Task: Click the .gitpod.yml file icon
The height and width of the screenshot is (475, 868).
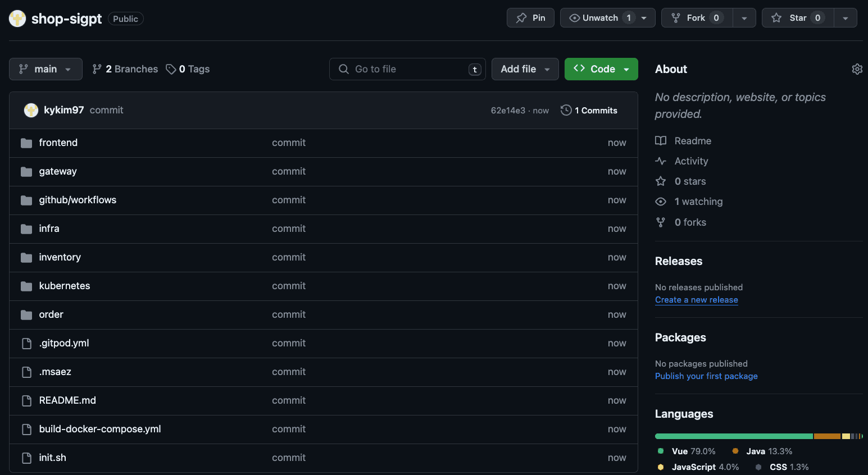Action: coord(26,344)
